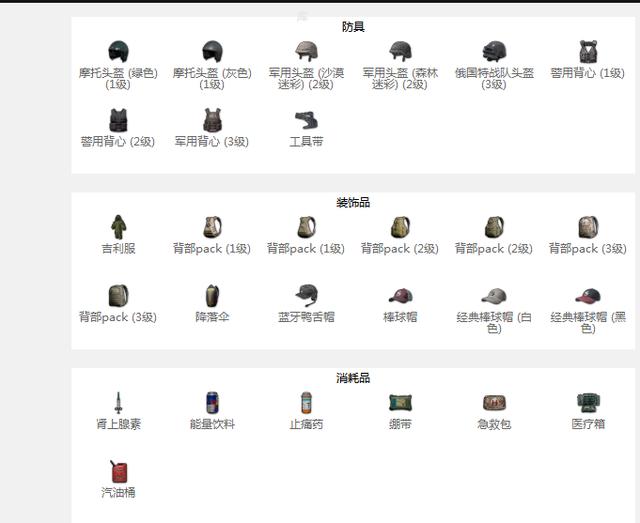Open the 俄国特战队头盔 (3级) text link

pos(494,79)
